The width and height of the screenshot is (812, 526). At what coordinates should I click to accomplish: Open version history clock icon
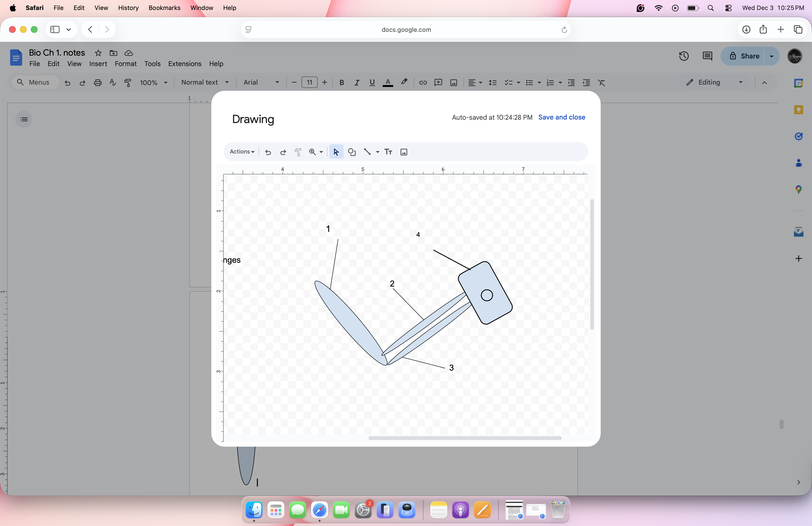pyautogui.click(x=684, y=56)
